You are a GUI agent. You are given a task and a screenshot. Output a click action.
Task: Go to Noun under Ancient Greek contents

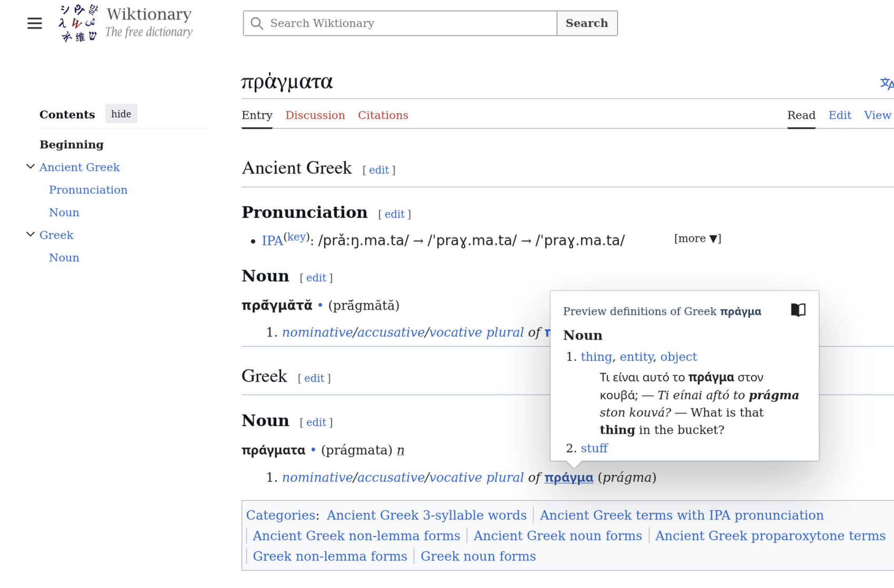pos(64,212)
